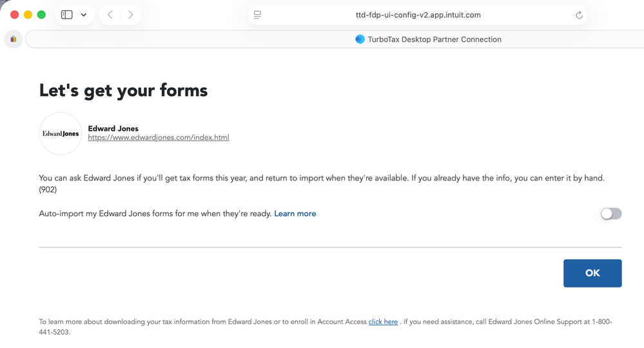Go forward with the right arrow
Screen dimensions: 644x348
131,15
